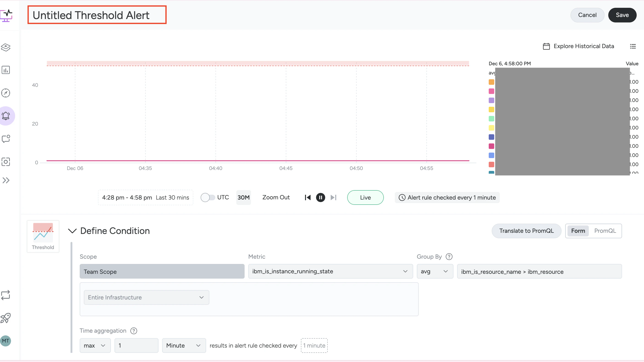
Task: Open the Alerts bell sidebar icon
Action: [x=6, y=116]
